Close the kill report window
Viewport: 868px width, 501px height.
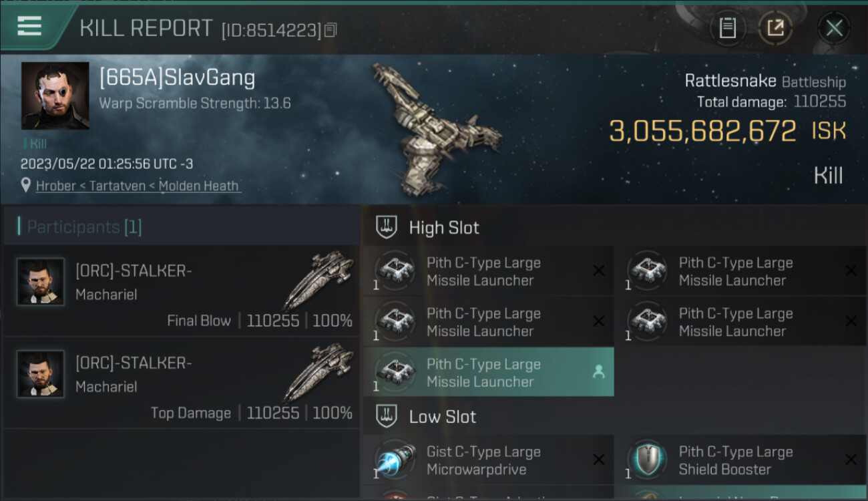[834, 28]
